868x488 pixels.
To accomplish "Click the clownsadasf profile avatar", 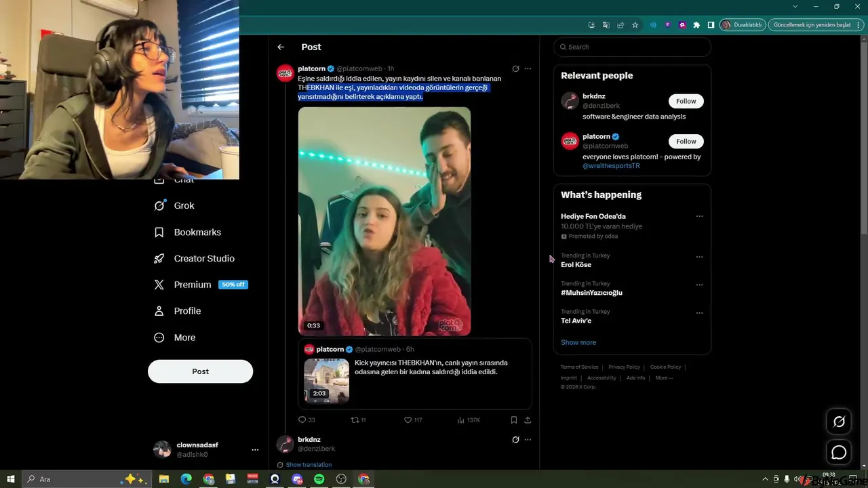I will [x=162, y=449].
